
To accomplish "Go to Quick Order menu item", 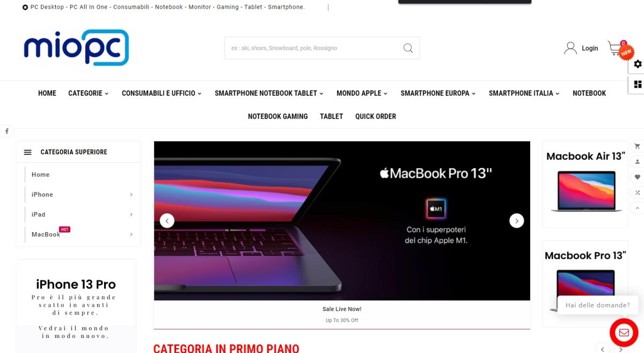I will tap(376, 116).
